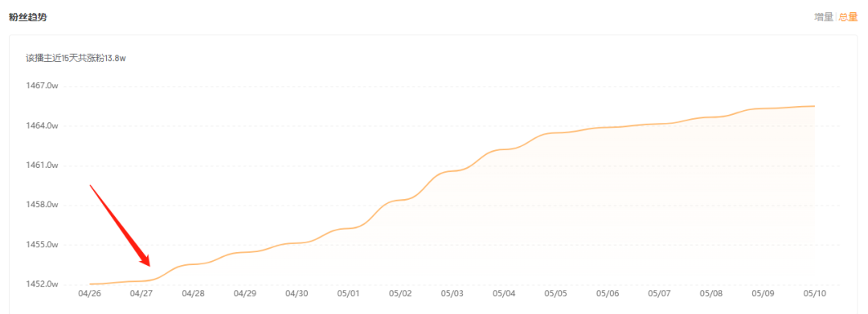
Task: Click the 05/08 date label
Action: [x=710, y=294]
